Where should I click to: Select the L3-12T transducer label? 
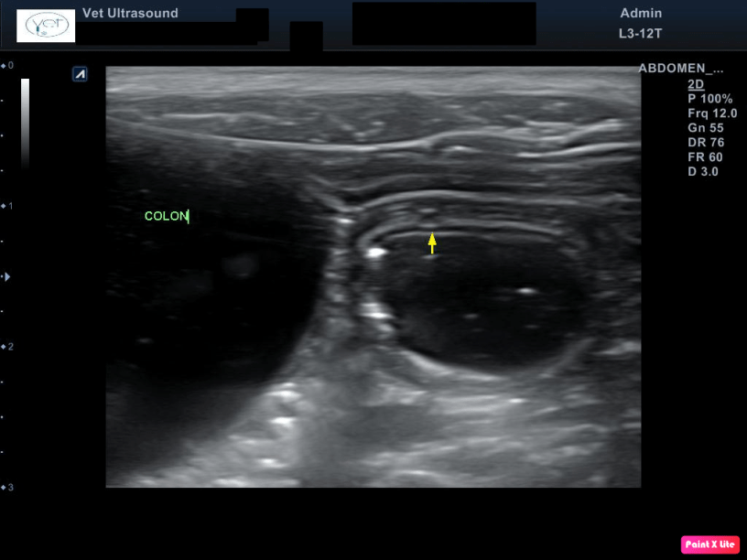[639, 34]
